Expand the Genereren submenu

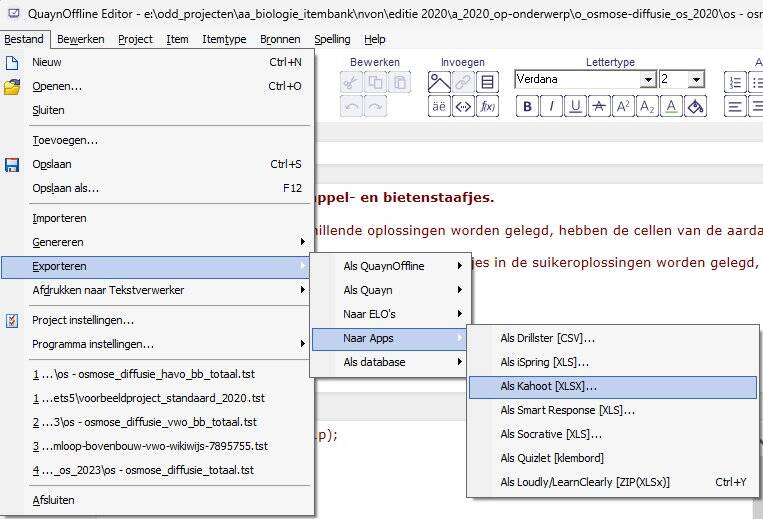click(156, 242)
